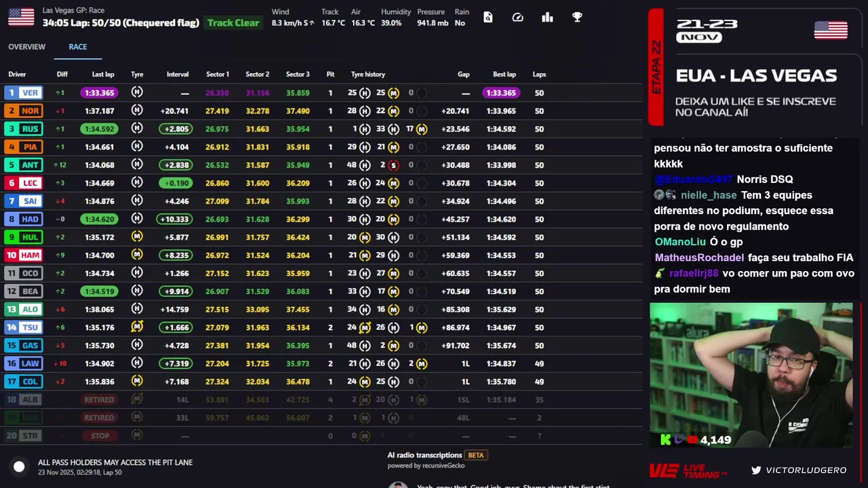Viewport: 868px width, 488px height.
Task: Click the All pass holders pit lane message
Action: click(115, 462)
